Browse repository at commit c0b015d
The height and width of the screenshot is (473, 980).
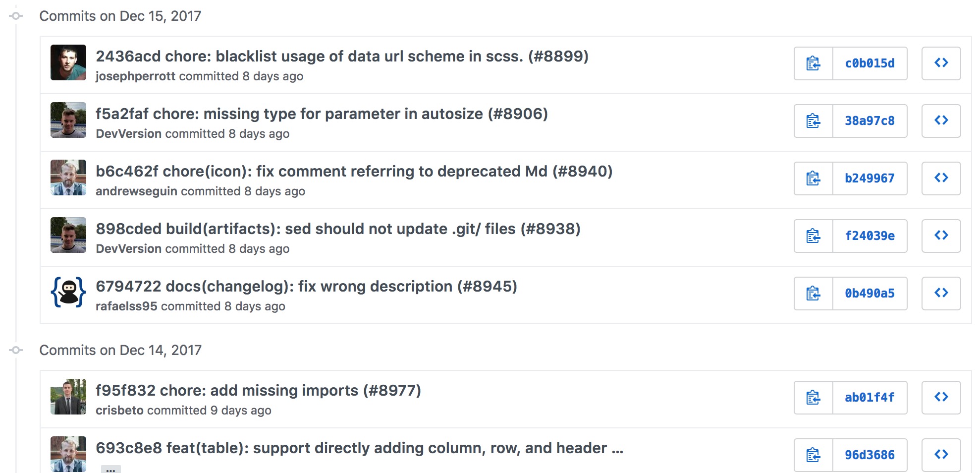click(940, 63)
